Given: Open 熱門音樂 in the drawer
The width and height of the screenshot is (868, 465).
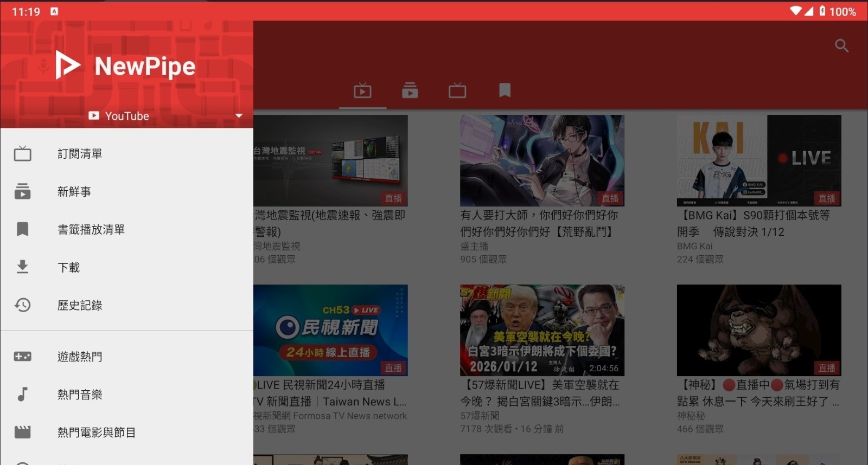Looking at the screenshot, I should tap(127, 395).
